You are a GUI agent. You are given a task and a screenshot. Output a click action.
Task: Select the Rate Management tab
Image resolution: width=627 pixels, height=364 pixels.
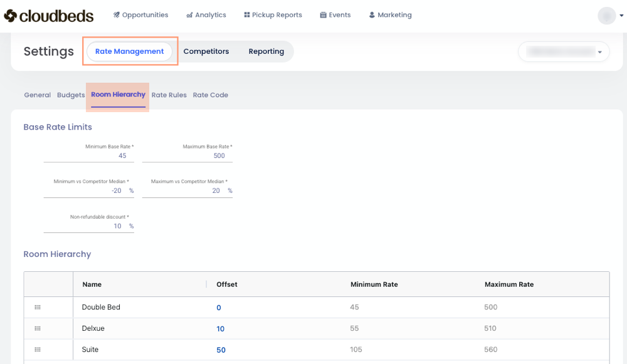pos(130,51)
